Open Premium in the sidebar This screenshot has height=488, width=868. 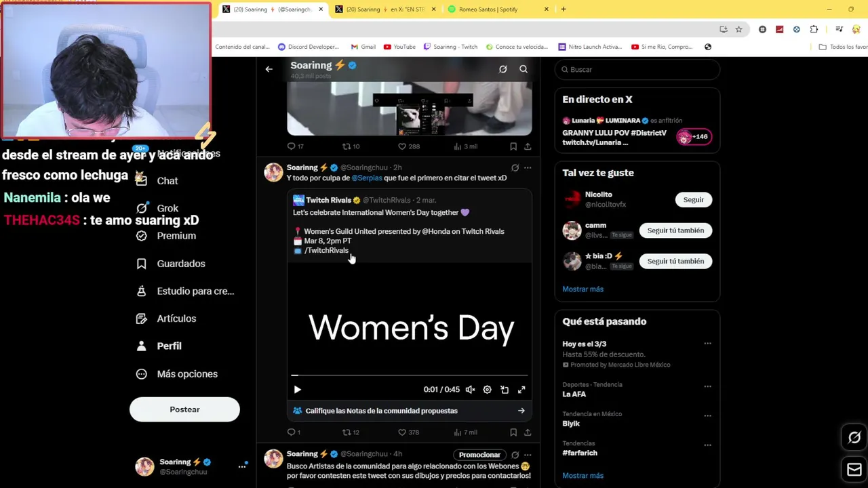point(166,236)
